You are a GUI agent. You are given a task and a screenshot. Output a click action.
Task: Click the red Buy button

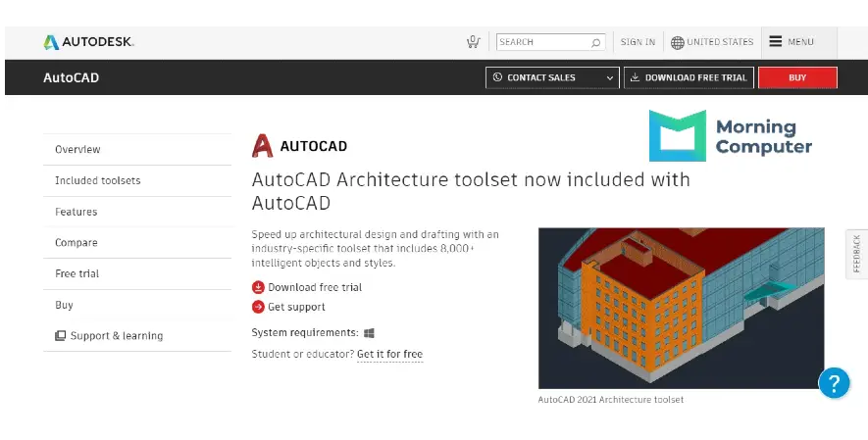[x=797, y=78]
